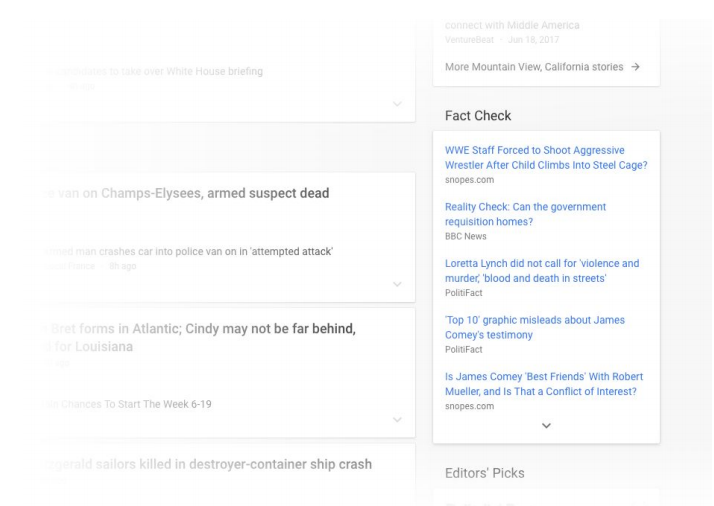Click the VentureBeat source label
This screenshot has height=506, width=714.
471,39
